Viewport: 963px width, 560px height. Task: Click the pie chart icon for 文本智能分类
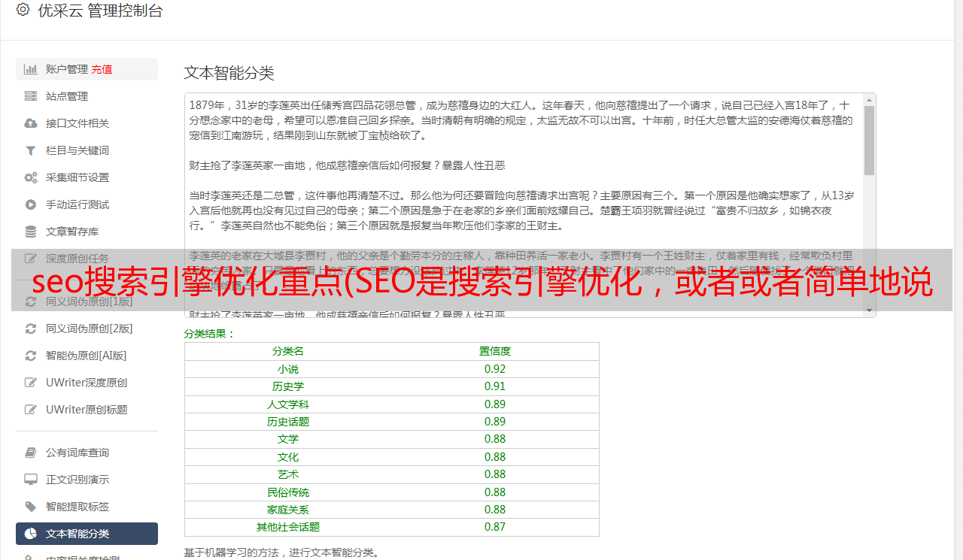31,534
